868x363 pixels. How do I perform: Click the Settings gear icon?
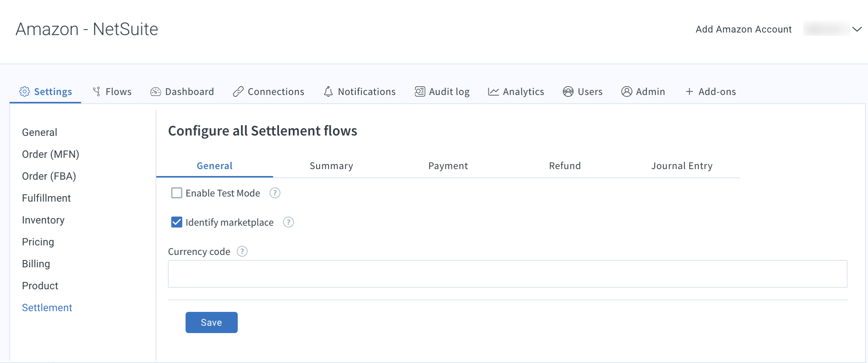pos(24,92)
